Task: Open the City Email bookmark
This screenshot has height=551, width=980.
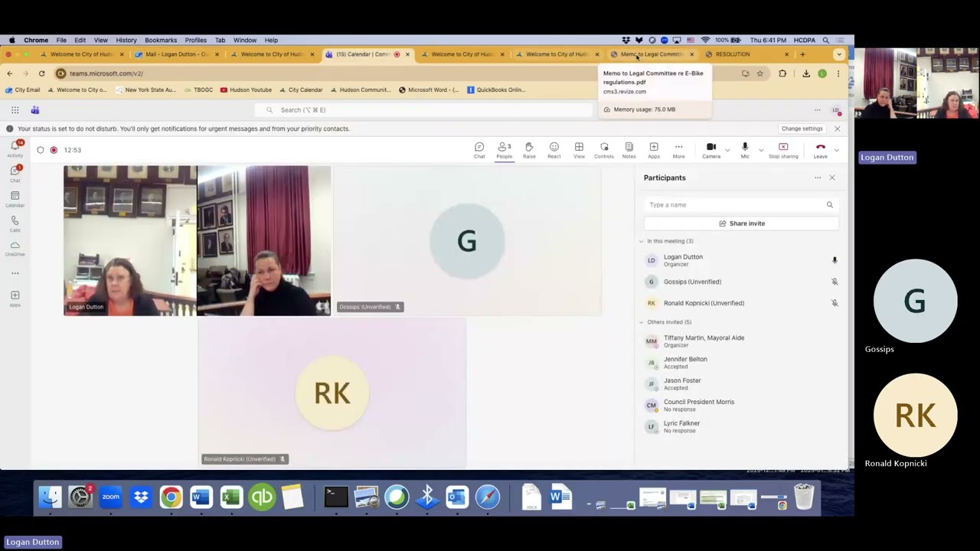Action: (22, 90)
